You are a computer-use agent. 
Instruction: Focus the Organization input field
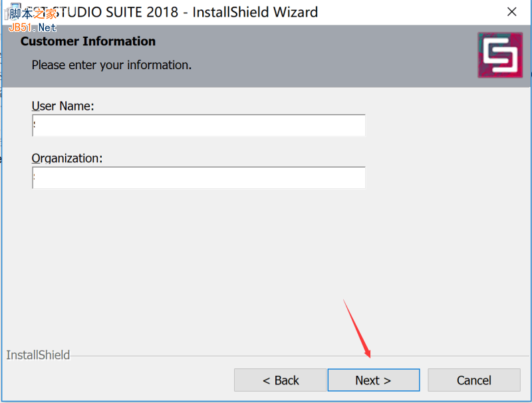click(199, 178)
